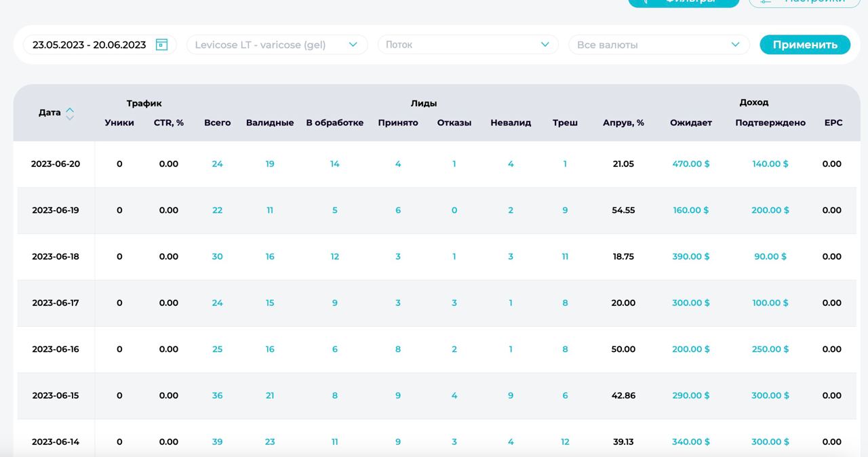Click the Уники column header
868x457 pixels.
pos(119,123)
